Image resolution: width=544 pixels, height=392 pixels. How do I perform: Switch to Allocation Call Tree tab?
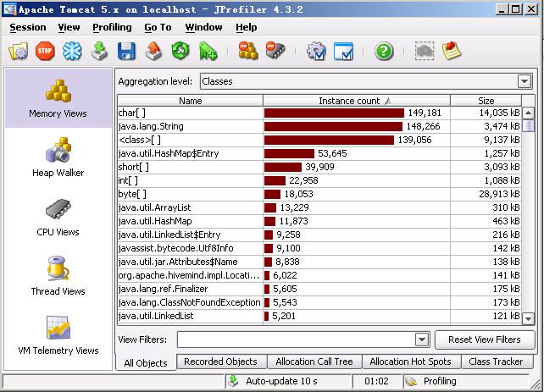pyautogui.click(x=314, y=362)
